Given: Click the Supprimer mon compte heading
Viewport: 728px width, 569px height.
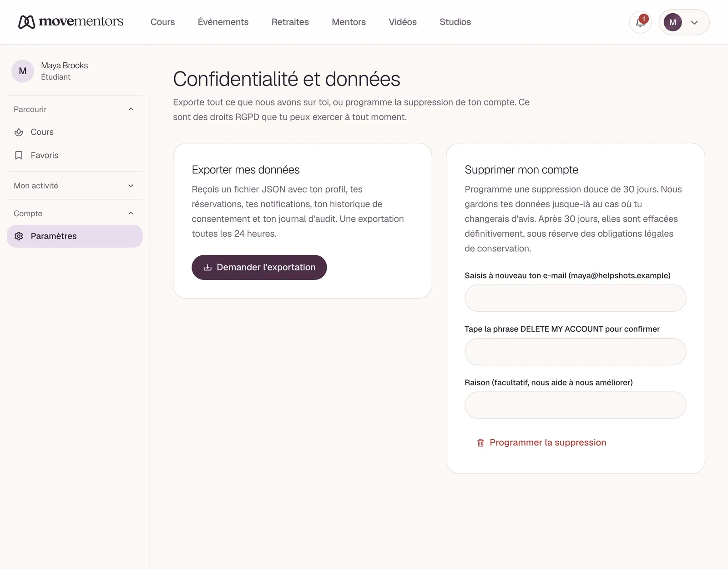Looking at the screenshot, I should coord(521,170).
